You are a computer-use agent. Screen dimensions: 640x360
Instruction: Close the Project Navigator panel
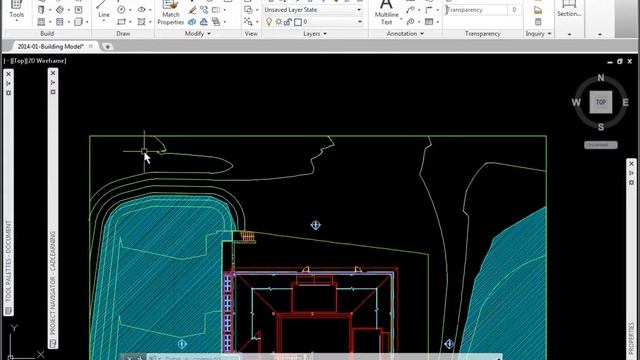[x=53, y=73]
